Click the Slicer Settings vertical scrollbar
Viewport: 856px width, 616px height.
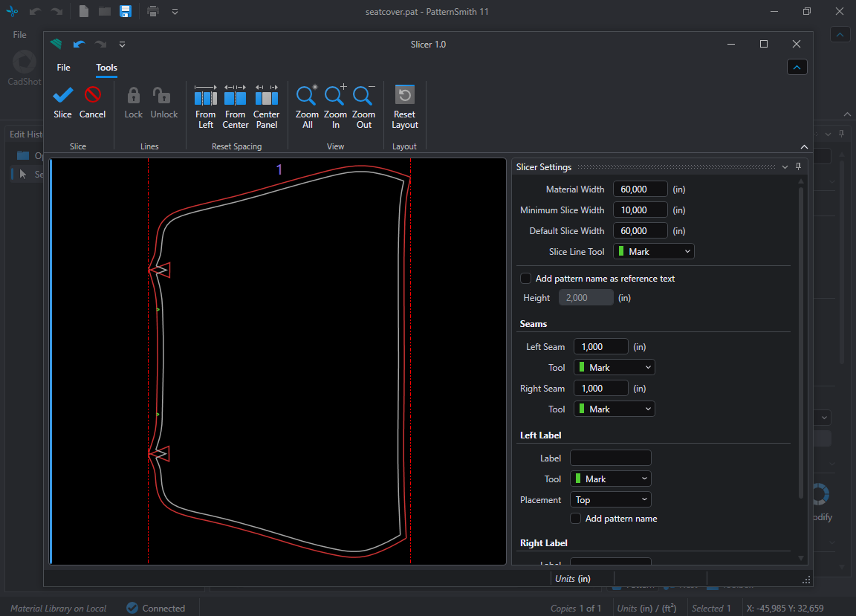point(801,343)
